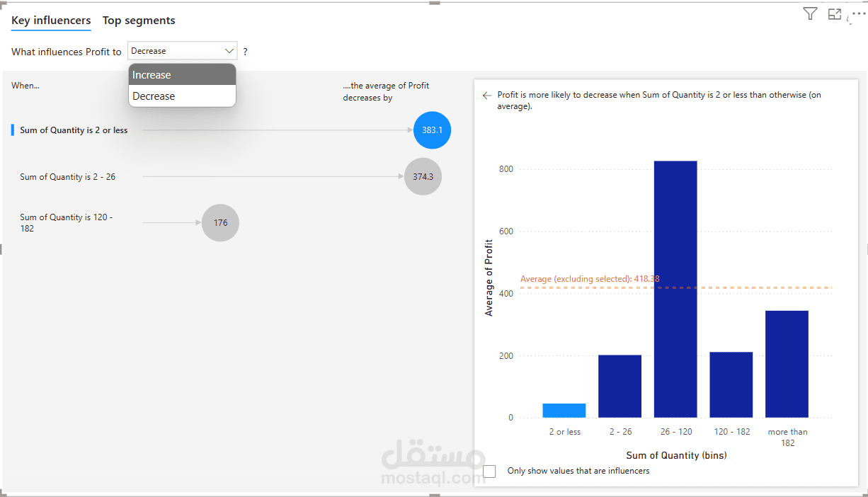The height and width of the screenshot is (497, 868).
Task: Click the 'Profit is more likely to decrease' description
Action: click(659, 101)
